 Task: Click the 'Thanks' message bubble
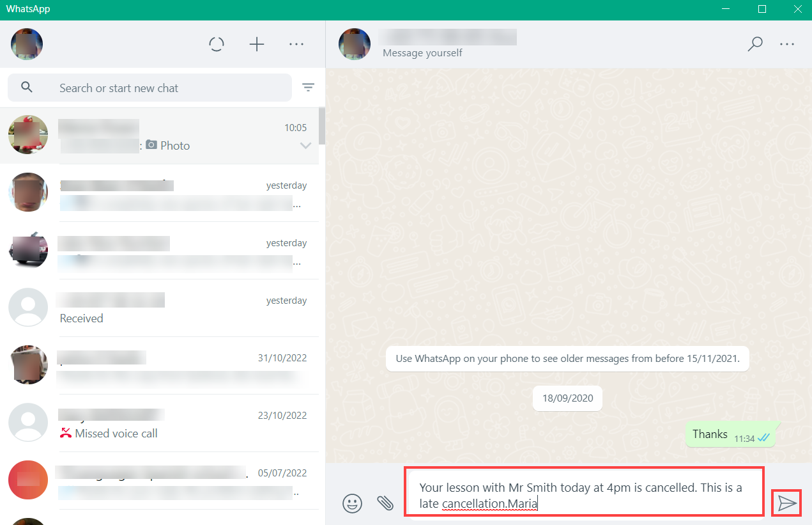coord(732,435)
